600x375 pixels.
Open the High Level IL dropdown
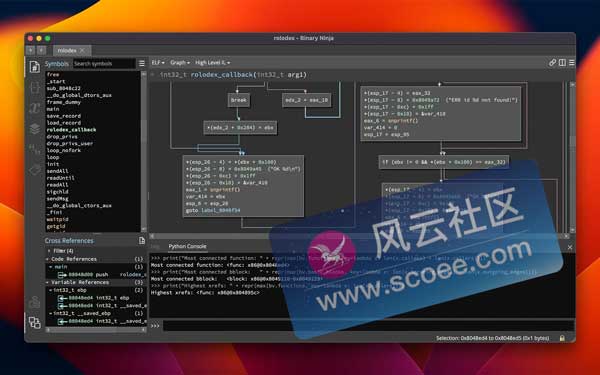click(x=212, y=62)
